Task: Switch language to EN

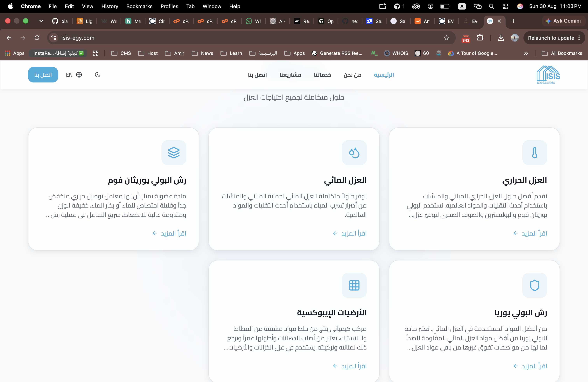Action: coord(74,75)
